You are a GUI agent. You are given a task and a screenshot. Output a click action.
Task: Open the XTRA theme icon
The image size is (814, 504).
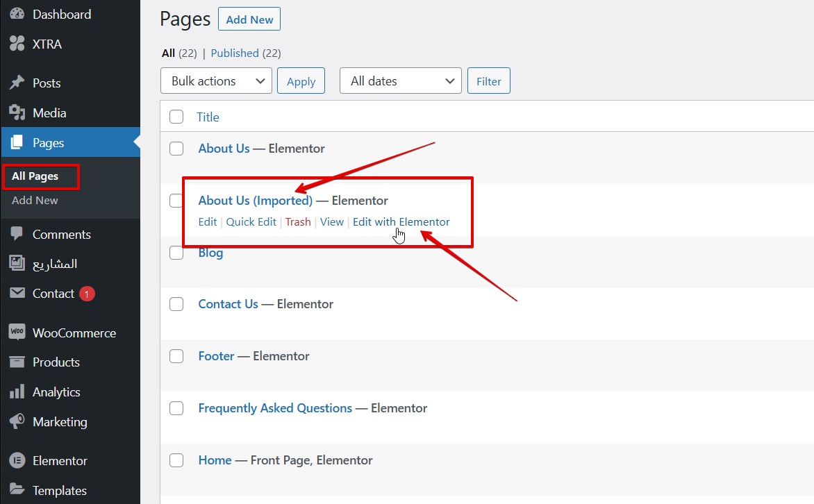coord(17,44)
